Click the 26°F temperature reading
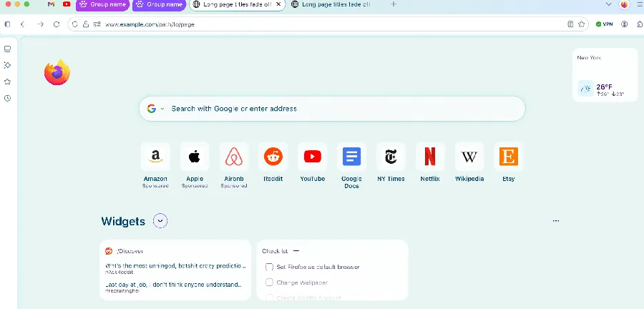The height and width of the screenshot is (309, 644). pyautogui.click(x=604, y=87)
